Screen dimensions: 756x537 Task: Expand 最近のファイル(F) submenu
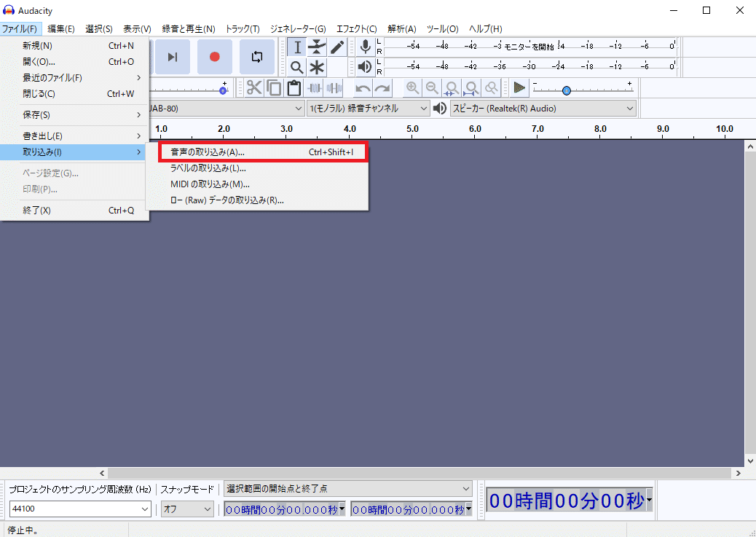[x=75, y=77]
